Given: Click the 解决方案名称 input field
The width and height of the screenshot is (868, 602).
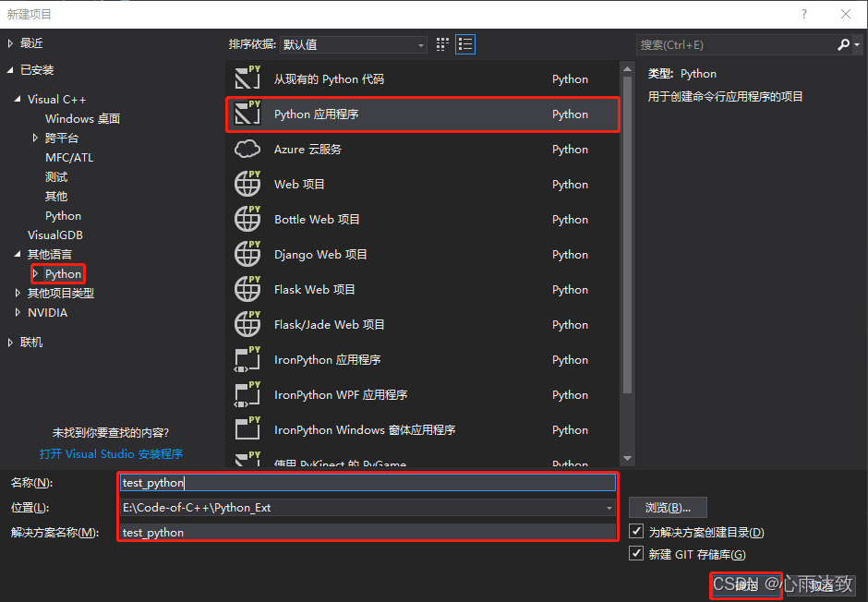Looking at the screenshot, I should (368, 532).
